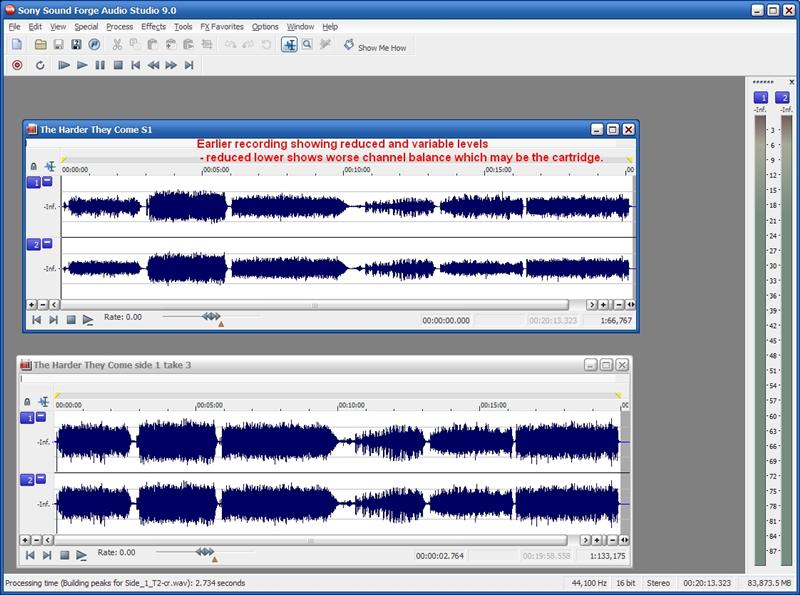Open the Process menu

coord(119,26)
